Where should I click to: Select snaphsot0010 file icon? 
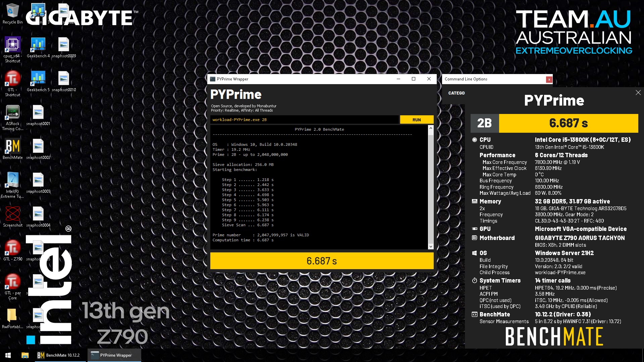click(x=63, y=81)
